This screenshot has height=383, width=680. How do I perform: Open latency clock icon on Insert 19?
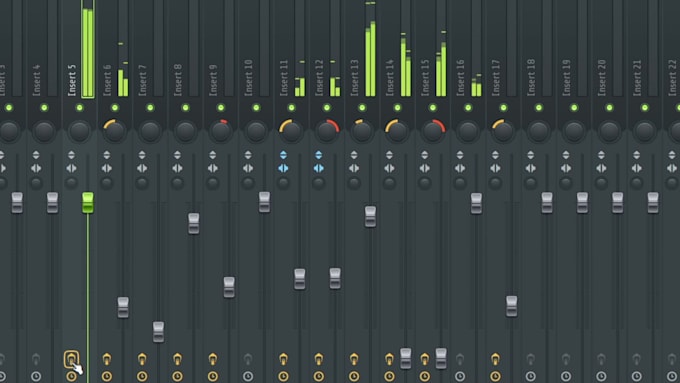566,376
